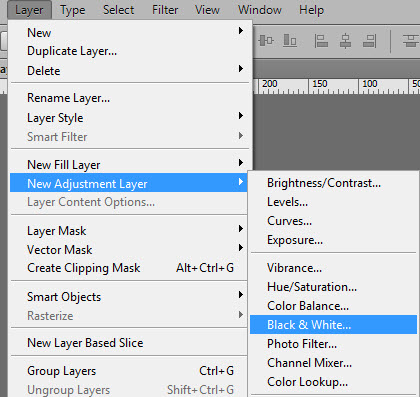
Task: Expand the New Fill Layer submenu
Action: [x=129, y=165]
